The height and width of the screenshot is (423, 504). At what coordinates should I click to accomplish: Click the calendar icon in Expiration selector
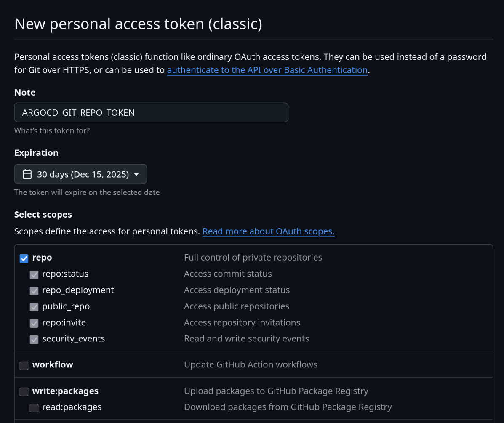tap(27, 174)
